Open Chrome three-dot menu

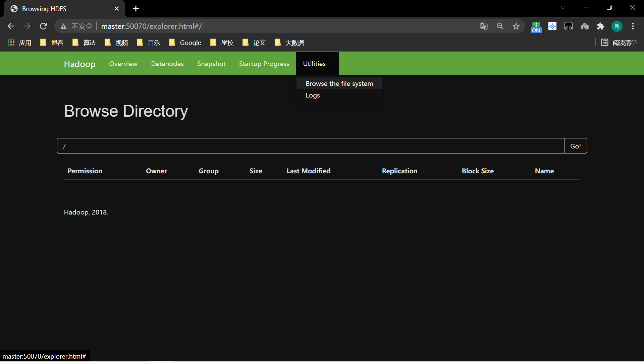click(633, 26)
